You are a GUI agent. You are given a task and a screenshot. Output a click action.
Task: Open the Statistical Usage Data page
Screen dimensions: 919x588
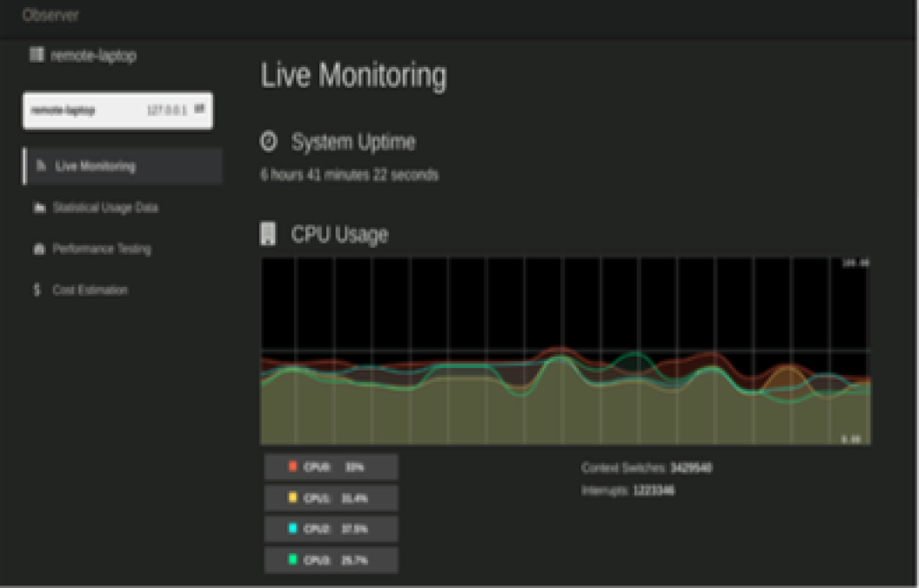tap(104, 208)
